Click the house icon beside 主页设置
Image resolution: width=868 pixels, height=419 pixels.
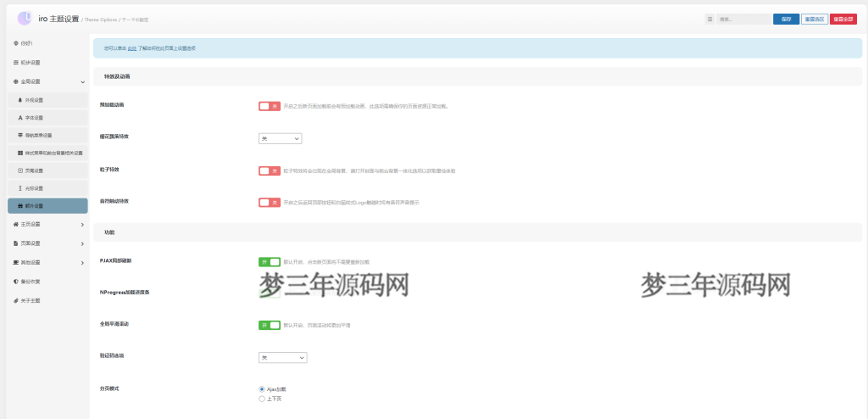pyautogui.click(x=15, y=225)
